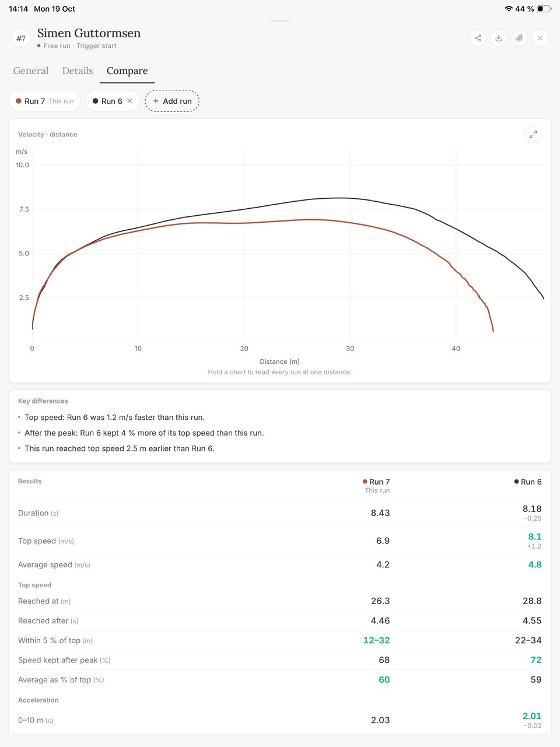Tap the Run 7 orange color dot in results
Screen dimensions: 560x747
(x=365, y=482)
